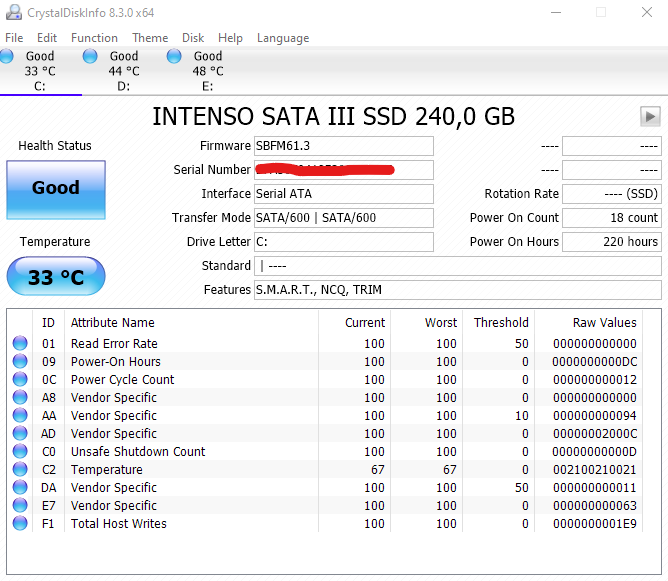668x581 pixels.
Task: Click status circle of Read Error Rate row
Action: pyautogui.click(x=20, y=343)
